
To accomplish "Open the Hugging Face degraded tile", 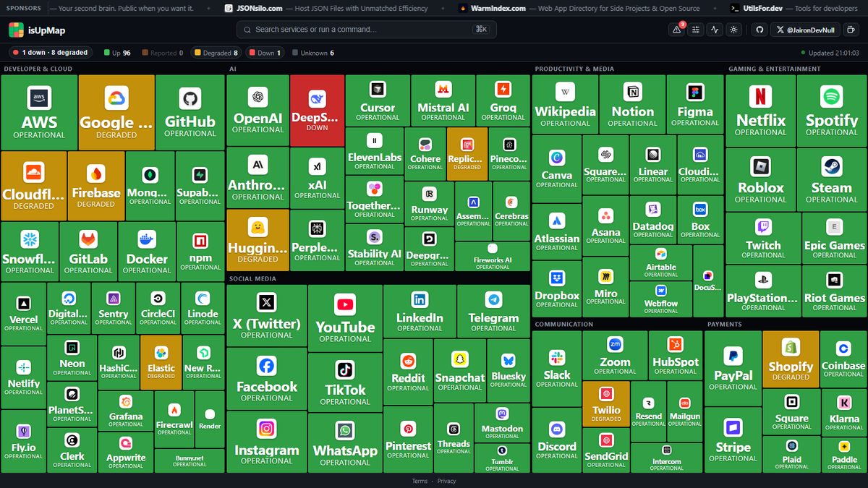I will (x=258, y=240).
